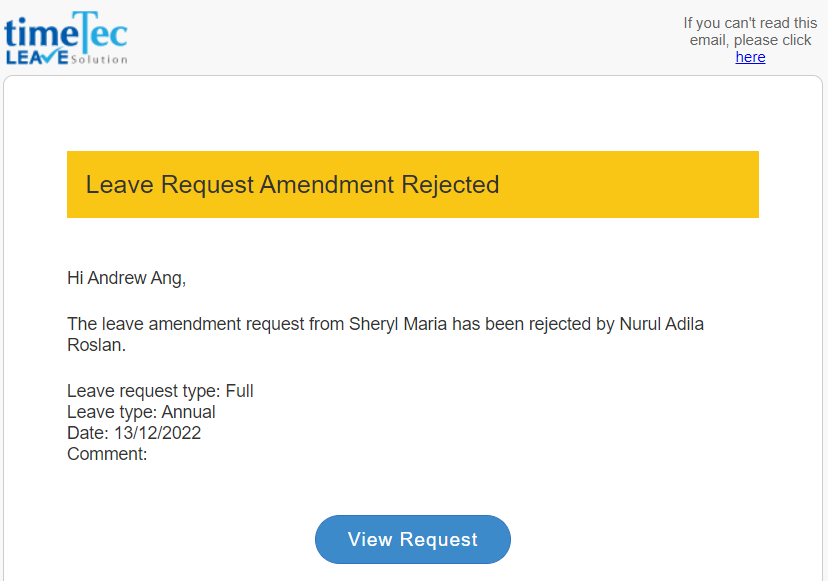Click the View Request button
Screen dimensions: 828x581
[412, 539]
